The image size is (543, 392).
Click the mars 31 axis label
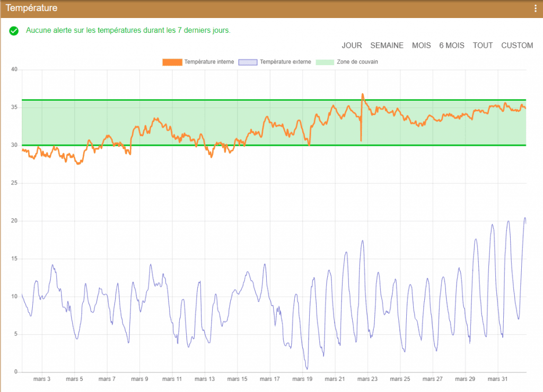coord(497,379)
